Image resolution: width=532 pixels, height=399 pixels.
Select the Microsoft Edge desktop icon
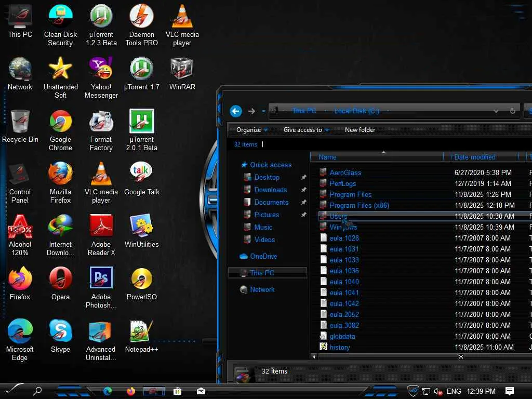coord(20,340)
